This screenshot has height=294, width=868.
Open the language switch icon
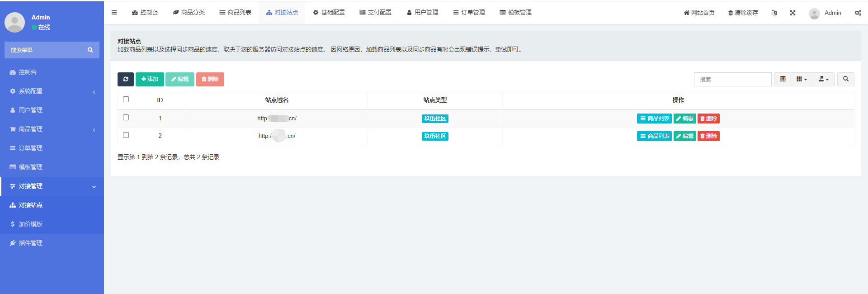[774, 13]
